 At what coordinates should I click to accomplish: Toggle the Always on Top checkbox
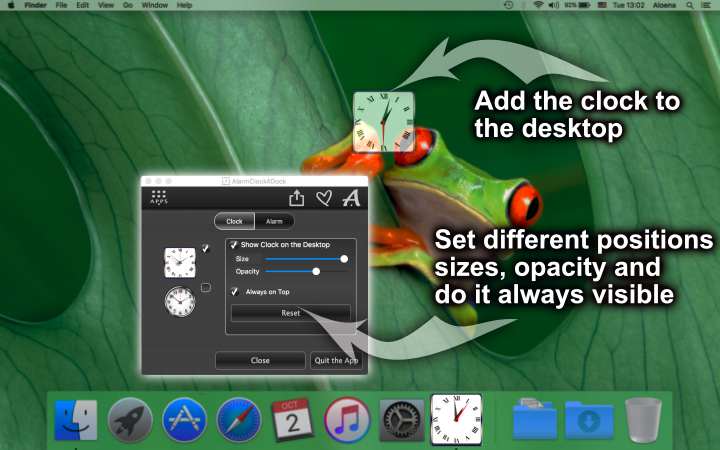point(235,292)
